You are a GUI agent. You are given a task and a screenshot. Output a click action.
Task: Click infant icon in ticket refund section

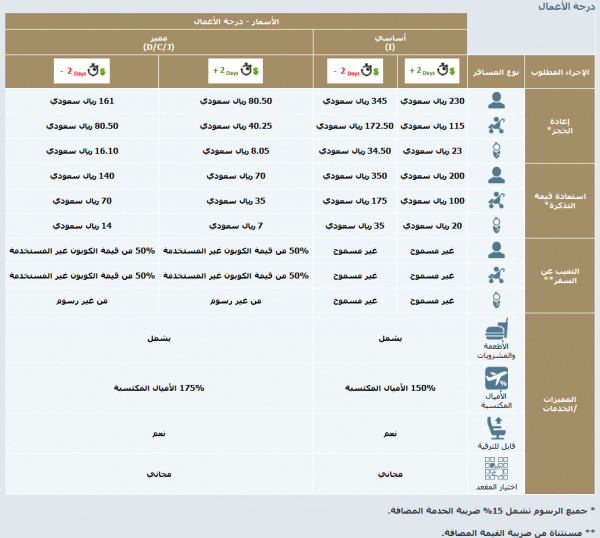(x=496, y=225)
